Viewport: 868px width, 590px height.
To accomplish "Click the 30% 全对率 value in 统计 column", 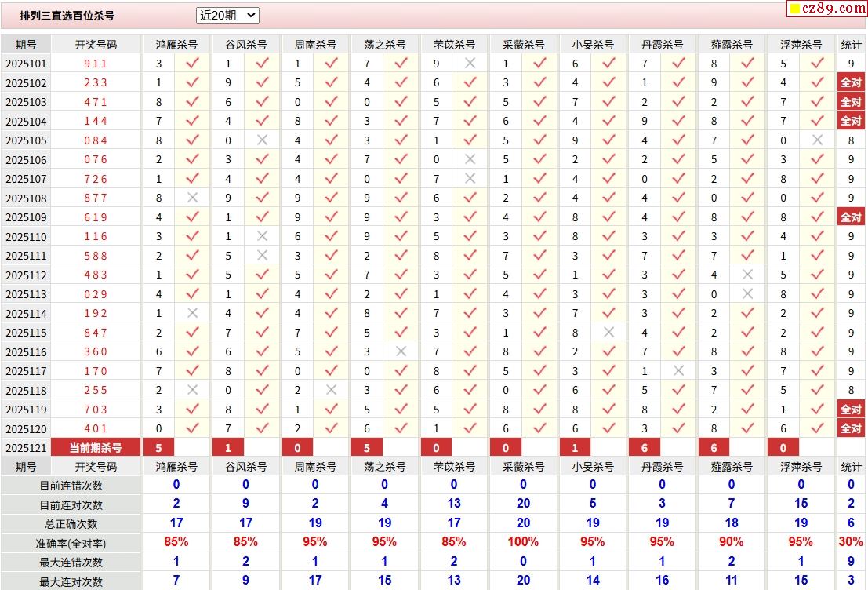I will click(x=851, y=542).
